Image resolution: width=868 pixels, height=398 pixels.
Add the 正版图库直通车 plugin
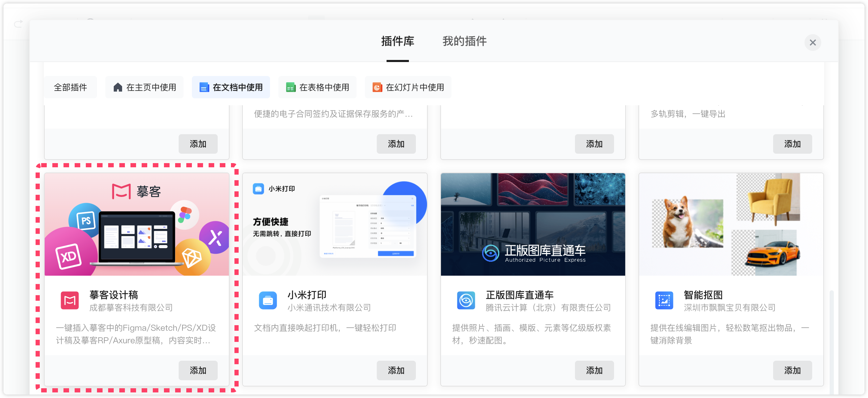(x=594, y=370)
